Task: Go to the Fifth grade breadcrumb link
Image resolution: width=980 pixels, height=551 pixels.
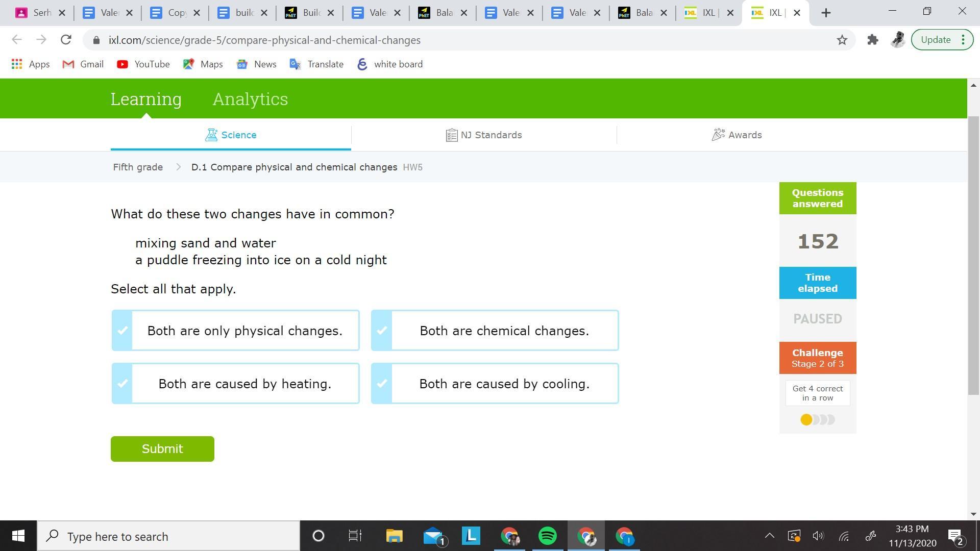Action: (138, 167)
